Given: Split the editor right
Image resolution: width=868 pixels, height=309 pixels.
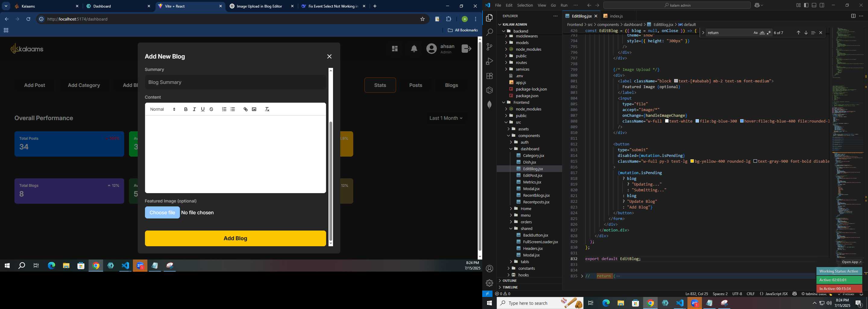Looking at the screenshot, I should pyautogui.click(x=853, y=16).
